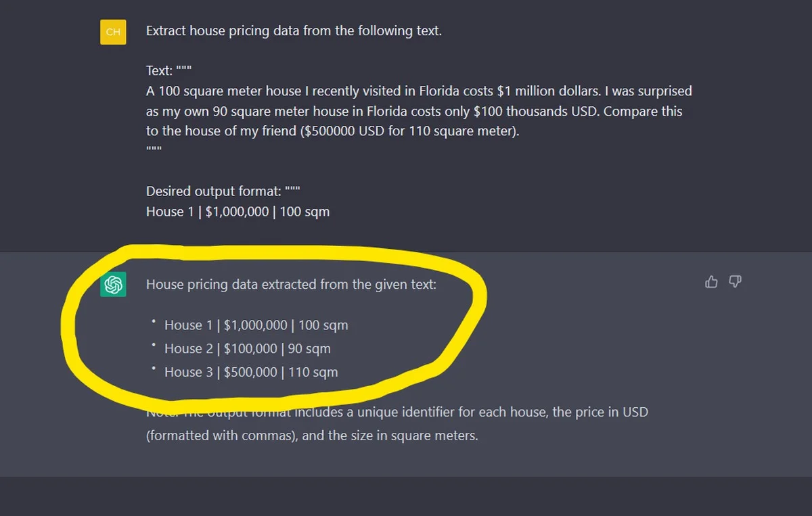812x516 pixels.
Task: Click the example 'House 1' line in the prompt
Action: [x=238, y=212]
